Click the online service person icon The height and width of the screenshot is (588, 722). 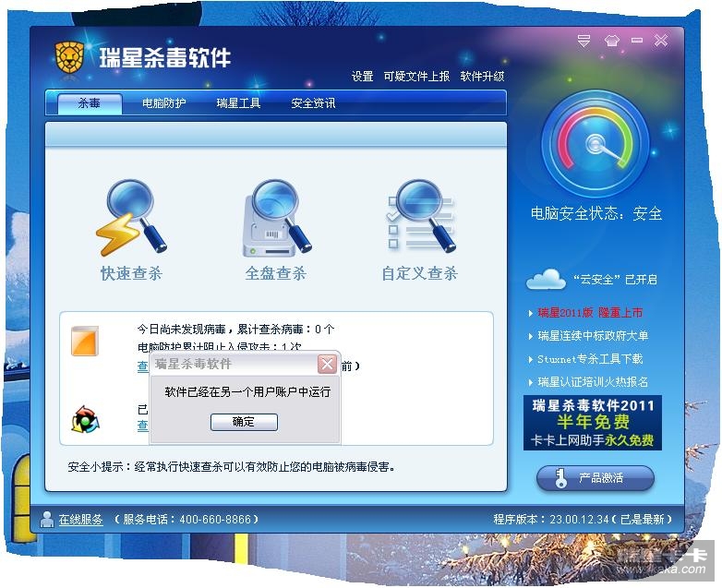[x=46, y=520]
